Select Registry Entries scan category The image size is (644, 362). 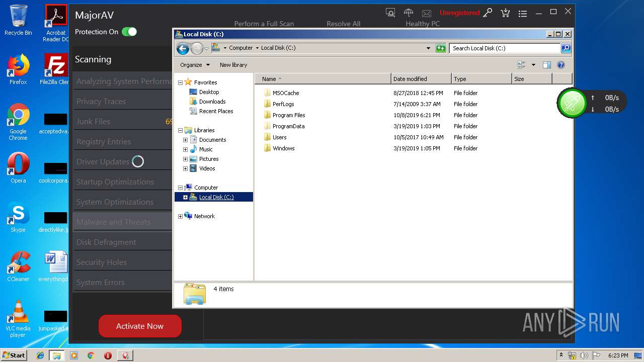[x=122, y=142]
